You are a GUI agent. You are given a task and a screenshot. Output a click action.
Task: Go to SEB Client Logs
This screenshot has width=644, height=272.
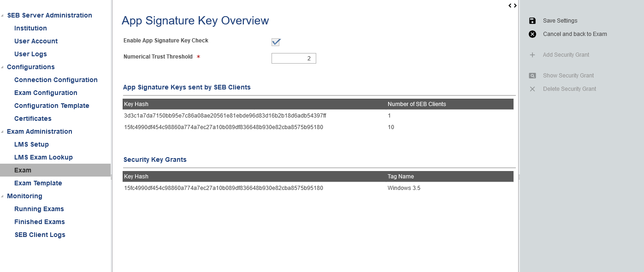tap(40, 235)
